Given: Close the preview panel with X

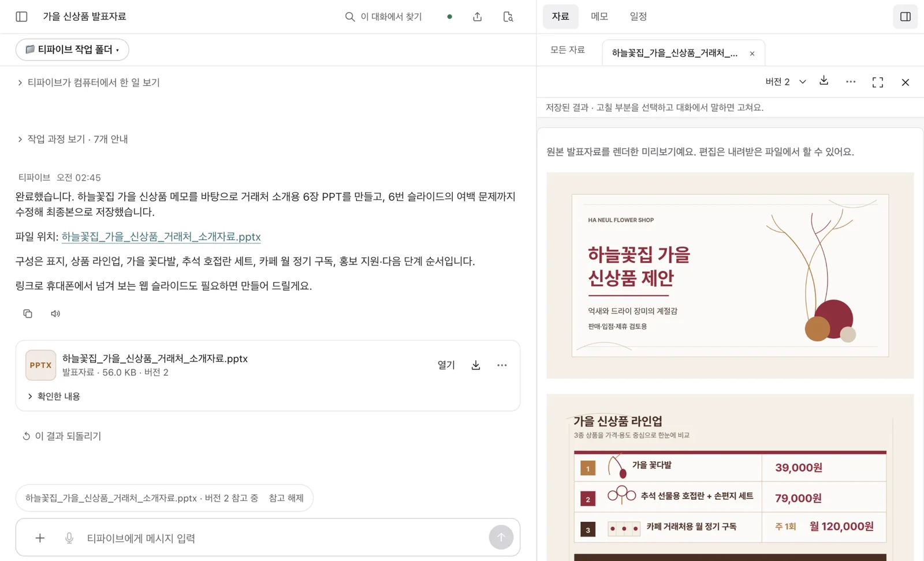Looking at the screenshot, I should click(x=906, y=83).
